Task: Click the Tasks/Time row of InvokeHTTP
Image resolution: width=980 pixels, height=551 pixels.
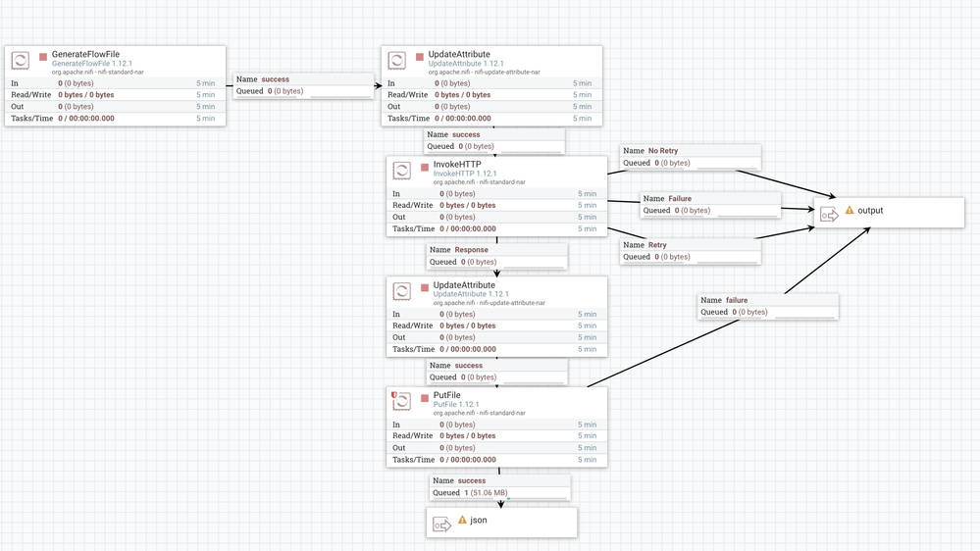Action: point(497,229)
